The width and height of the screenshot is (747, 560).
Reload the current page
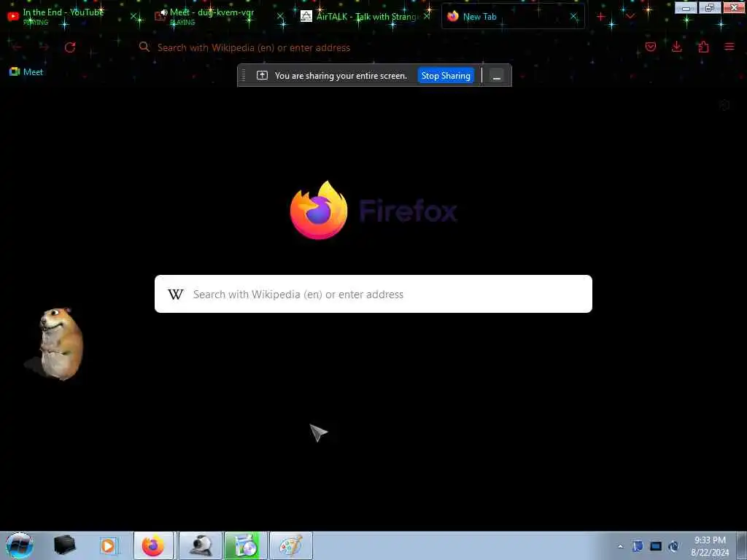click(70, 47)
